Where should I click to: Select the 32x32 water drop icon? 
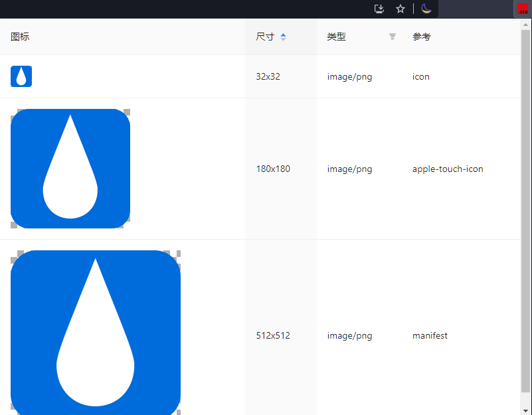coord(21,76)
